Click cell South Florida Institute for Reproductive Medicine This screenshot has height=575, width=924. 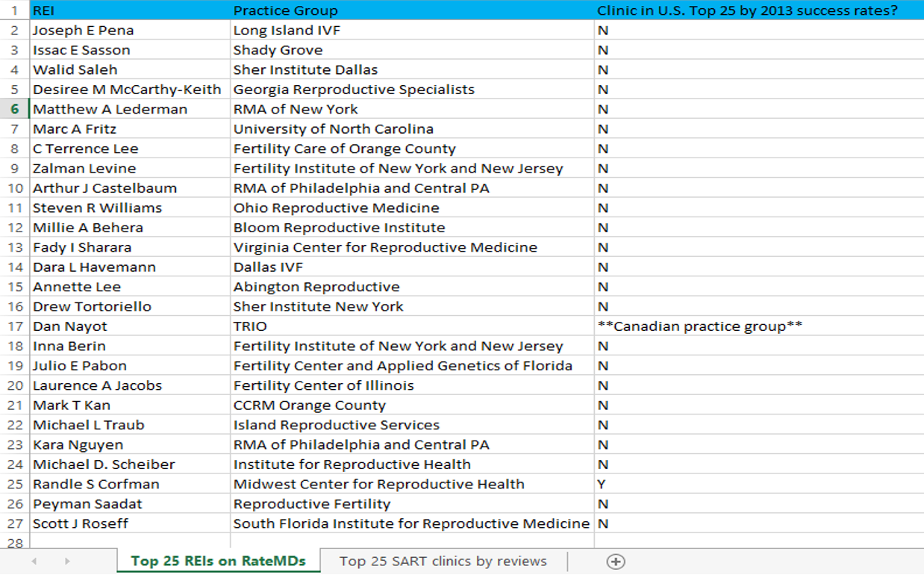[x=412, y=523]
